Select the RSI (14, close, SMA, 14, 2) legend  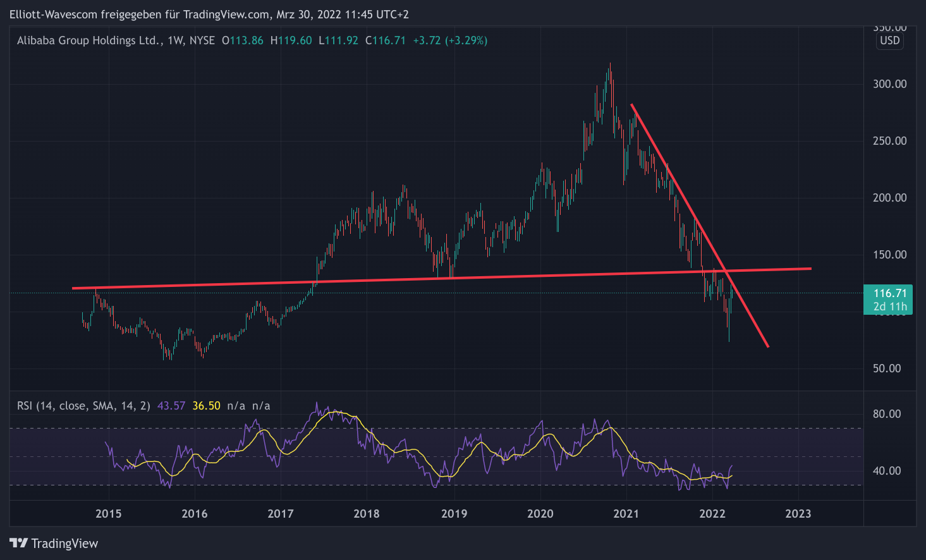(83, 406)
